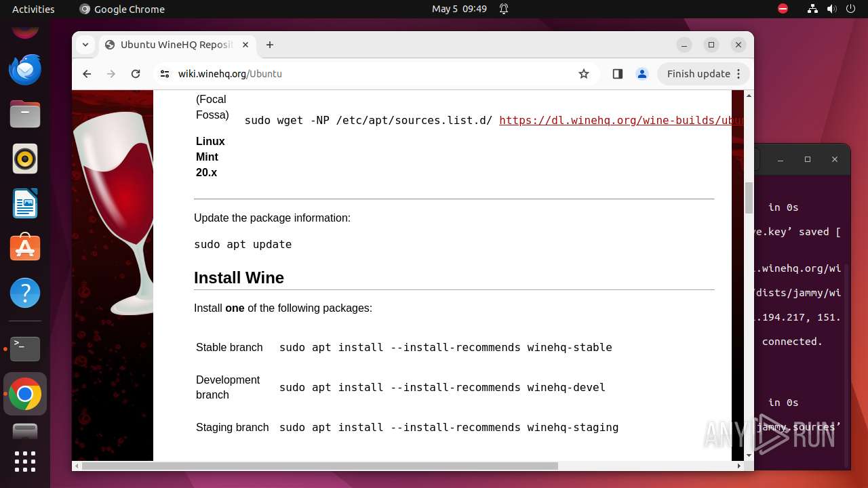Open Ubuntu Software store icon

25,248
